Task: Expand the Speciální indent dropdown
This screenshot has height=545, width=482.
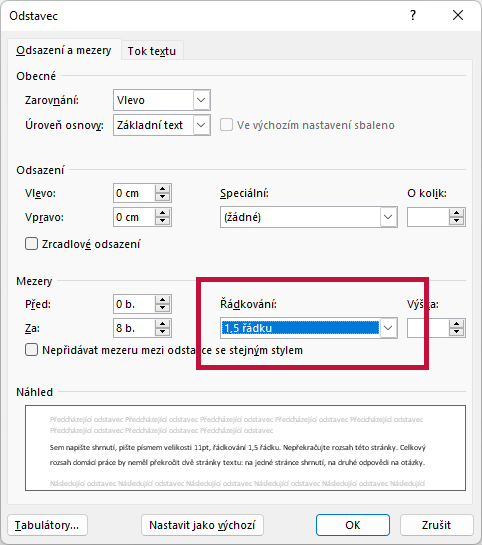Action: click(x=388, y=217)
